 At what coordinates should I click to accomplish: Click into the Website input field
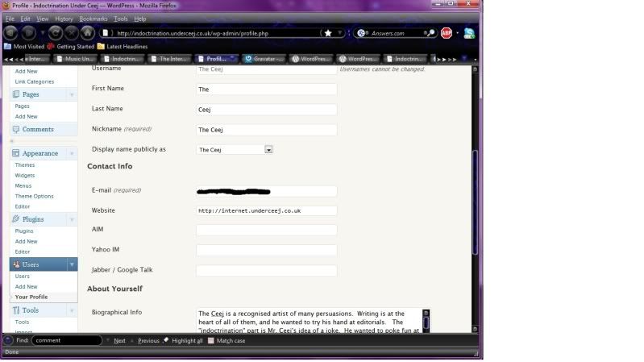[266, 210]
